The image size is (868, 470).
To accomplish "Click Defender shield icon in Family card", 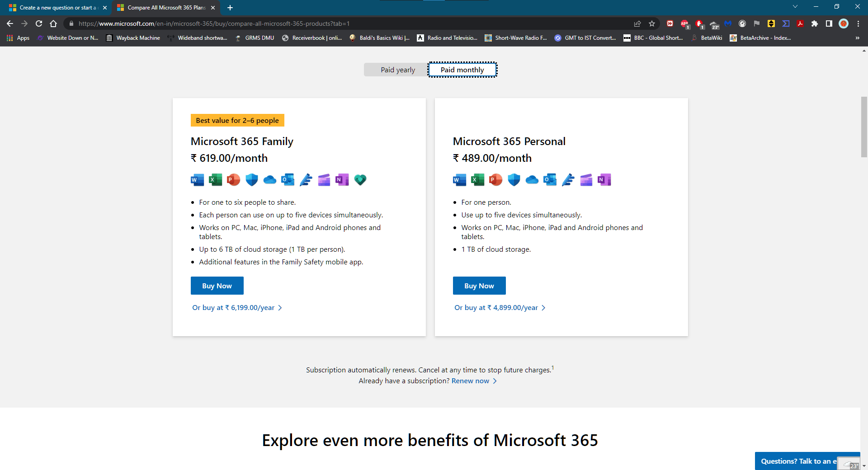I will [x=251, y=180].
